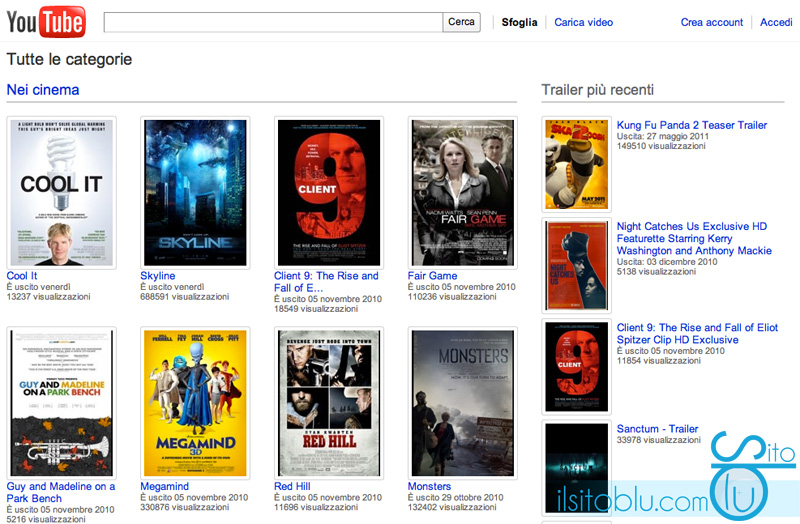Select 'È uscito 29 ottobre 2010' under Monsters

(456, 497)
